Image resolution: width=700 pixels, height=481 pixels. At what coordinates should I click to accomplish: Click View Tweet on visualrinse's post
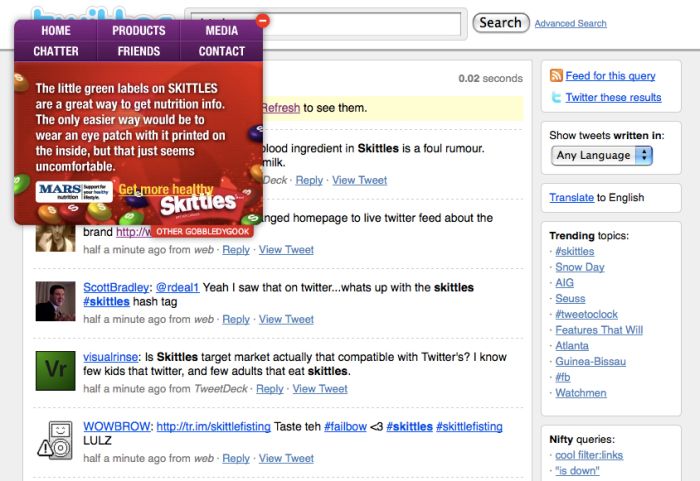(320, 389)
